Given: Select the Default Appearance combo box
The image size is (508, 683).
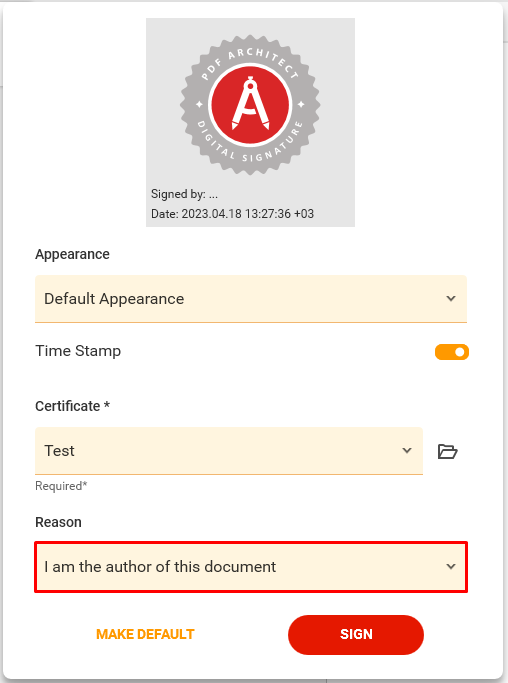Looking at the screenshot, I should pyautogui.click(x=251, y=299).
